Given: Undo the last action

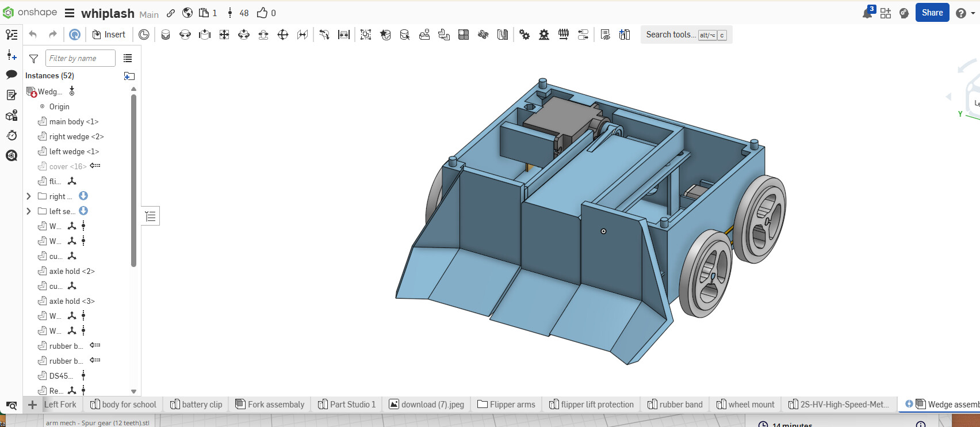Looking at the screenshot, I should (33, 35).
